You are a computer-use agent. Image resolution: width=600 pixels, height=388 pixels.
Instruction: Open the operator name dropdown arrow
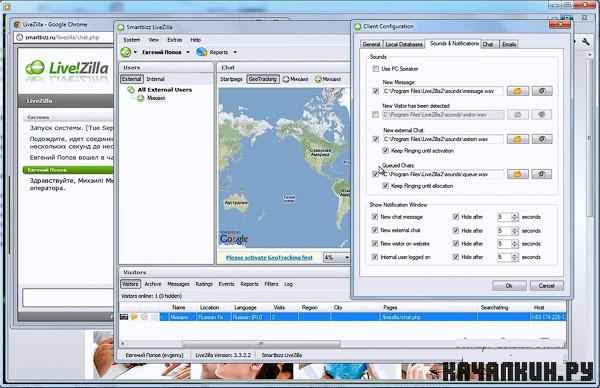[x=188, y=52]
